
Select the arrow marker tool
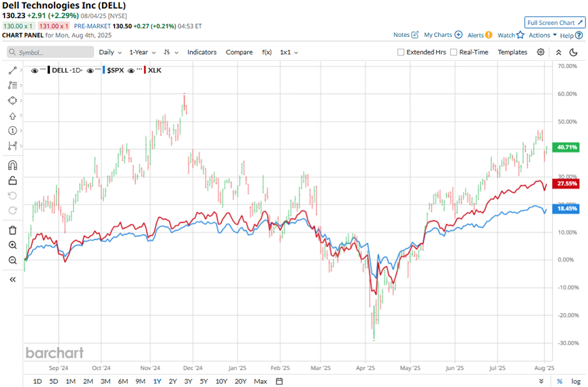pyautogui.click(x=13, y=116)
